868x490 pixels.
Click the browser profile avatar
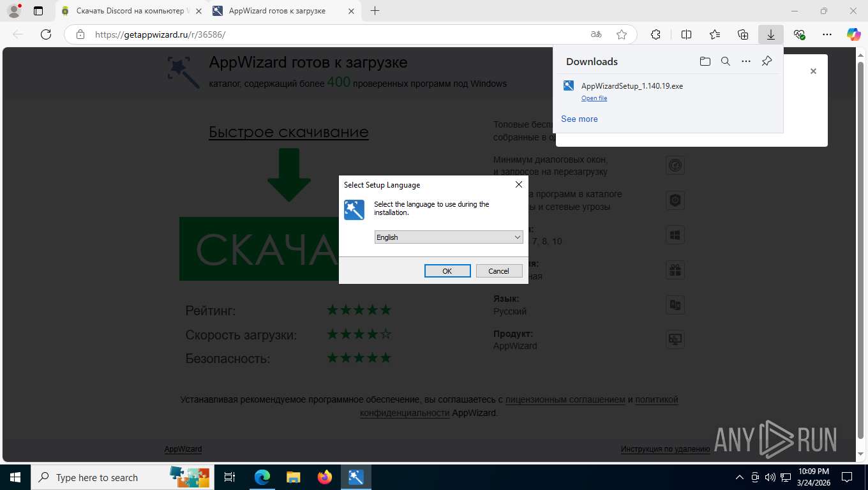13,11
